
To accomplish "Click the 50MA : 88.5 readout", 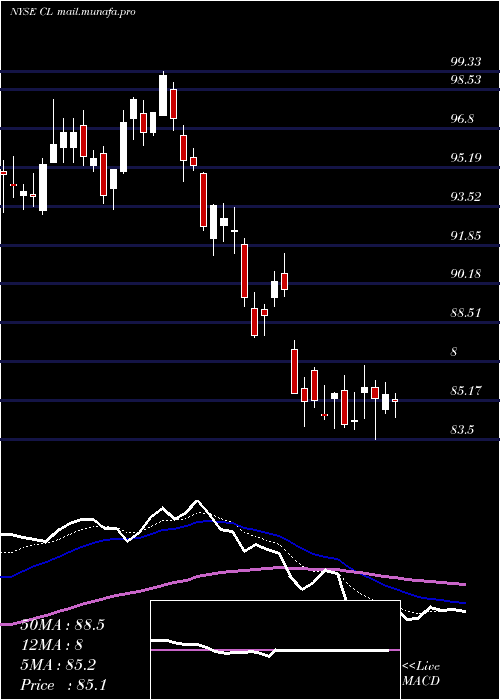I will pyautogui.click(x=62, y=625).
